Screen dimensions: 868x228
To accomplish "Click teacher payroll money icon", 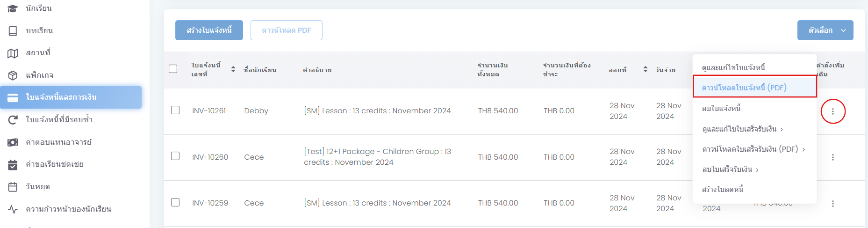I will 13,142.
